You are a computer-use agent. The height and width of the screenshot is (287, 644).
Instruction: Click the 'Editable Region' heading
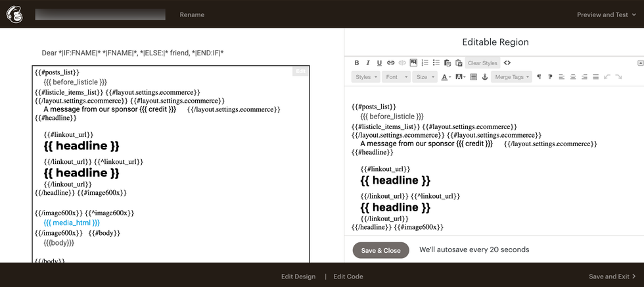(x=495, y=42)
